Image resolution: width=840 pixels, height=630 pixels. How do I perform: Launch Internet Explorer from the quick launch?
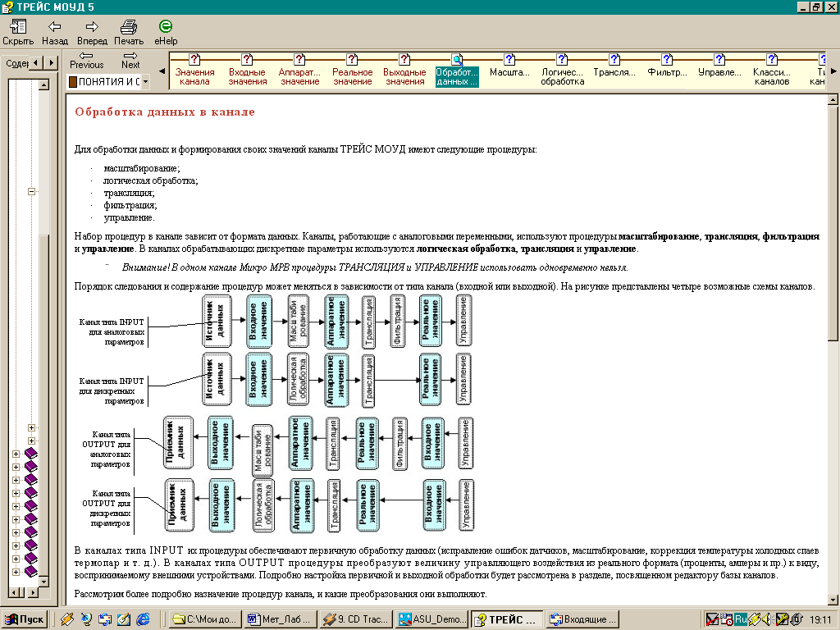click(143, 619)
